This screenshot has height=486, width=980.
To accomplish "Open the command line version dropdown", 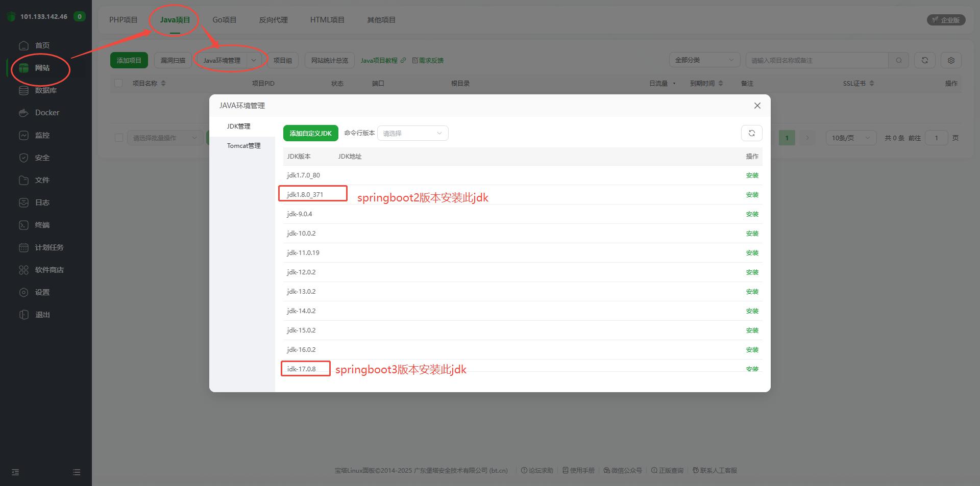I will [x=412, y=133].
